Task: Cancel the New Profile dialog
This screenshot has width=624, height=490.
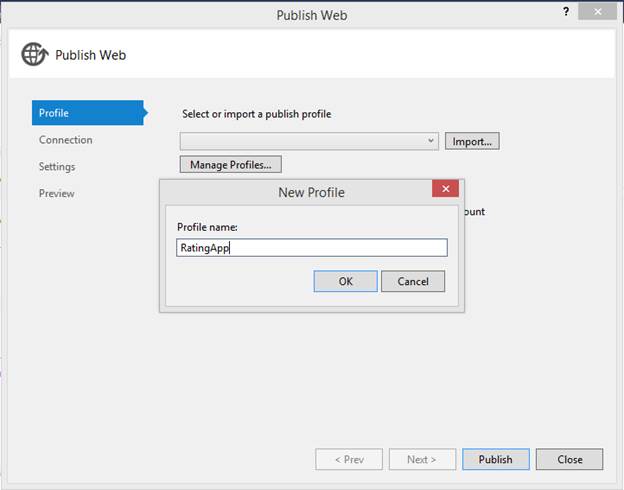Action: (413, 281)
